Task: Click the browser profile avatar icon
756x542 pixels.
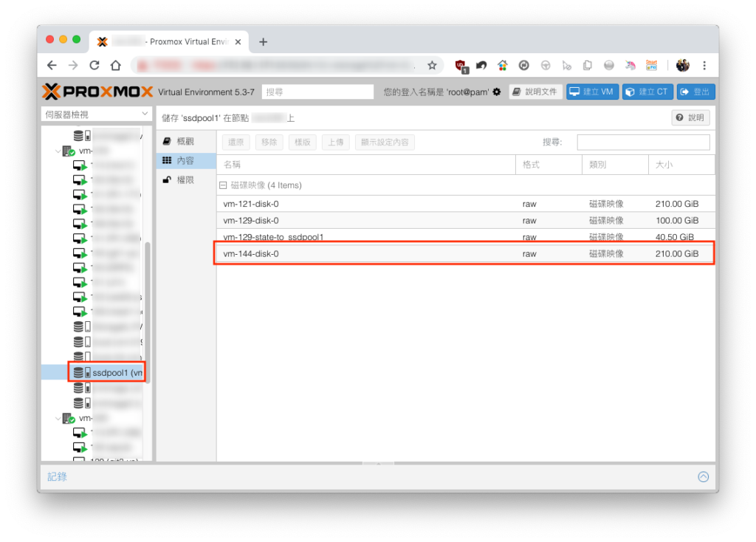Action: [682, 65]
